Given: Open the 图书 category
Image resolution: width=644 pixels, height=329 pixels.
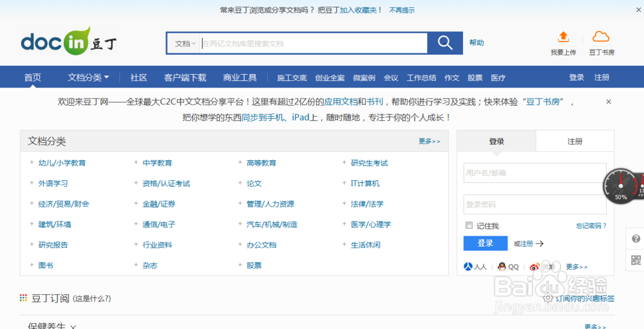Looking at the screenshot, I should click(46, 266).
